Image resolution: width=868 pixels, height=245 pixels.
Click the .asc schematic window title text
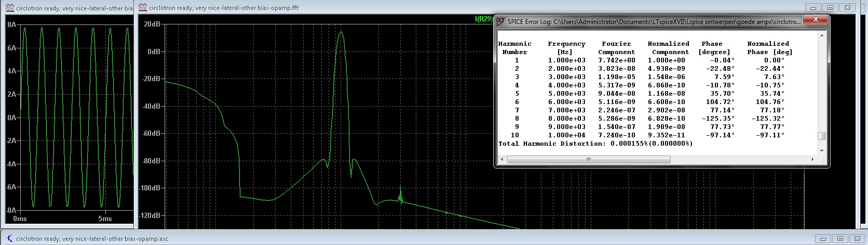coord(92,239)
